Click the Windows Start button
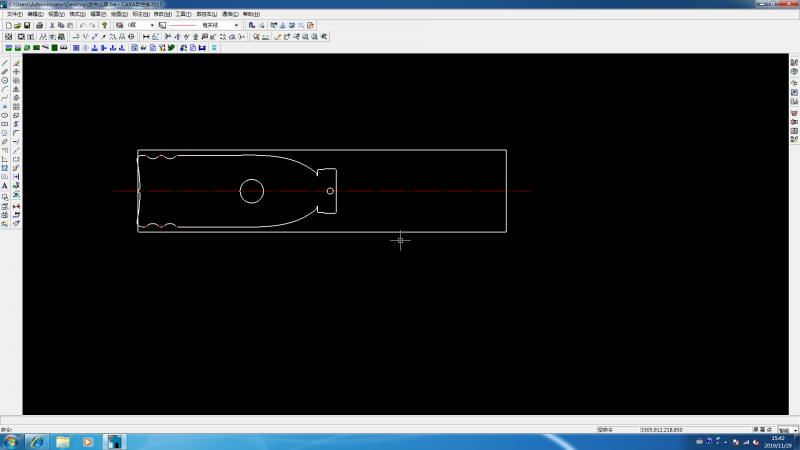This screenshot has width=800, height=450. click(11, 442)
